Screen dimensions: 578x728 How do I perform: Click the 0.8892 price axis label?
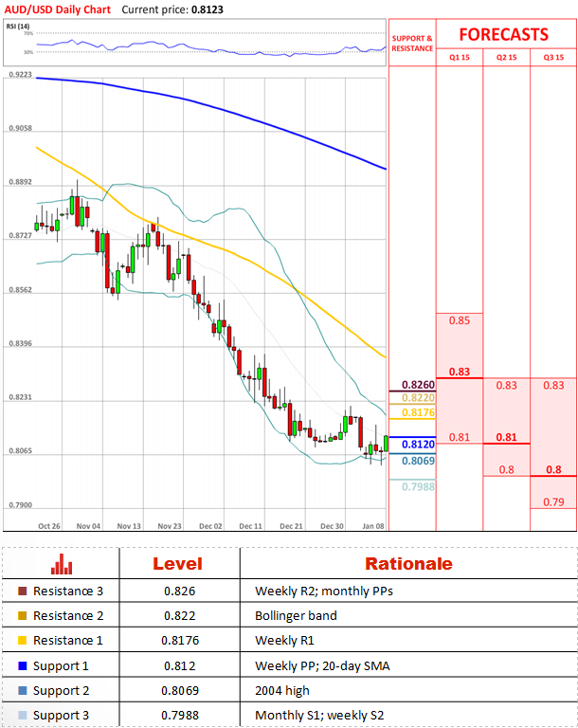[21, 182]
